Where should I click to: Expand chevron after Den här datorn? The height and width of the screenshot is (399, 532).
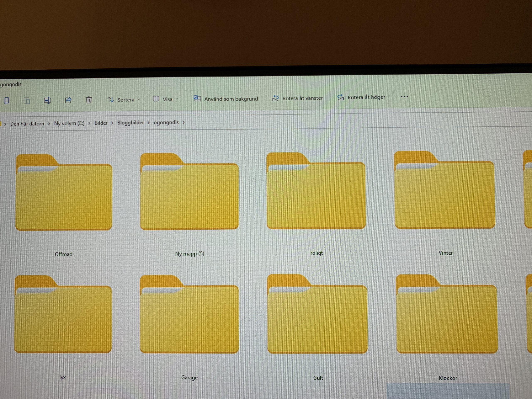49,124
